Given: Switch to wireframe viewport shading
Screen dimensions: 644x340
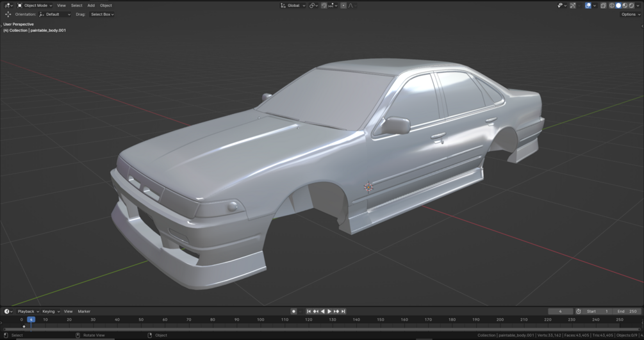Looking at the screenshot, I should tap(611, 5).
